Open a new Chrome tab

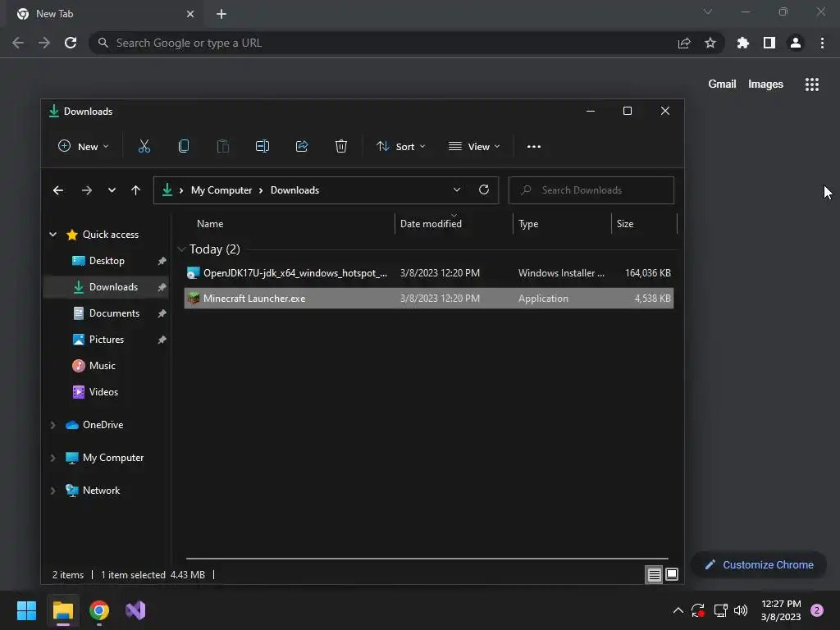221,14
